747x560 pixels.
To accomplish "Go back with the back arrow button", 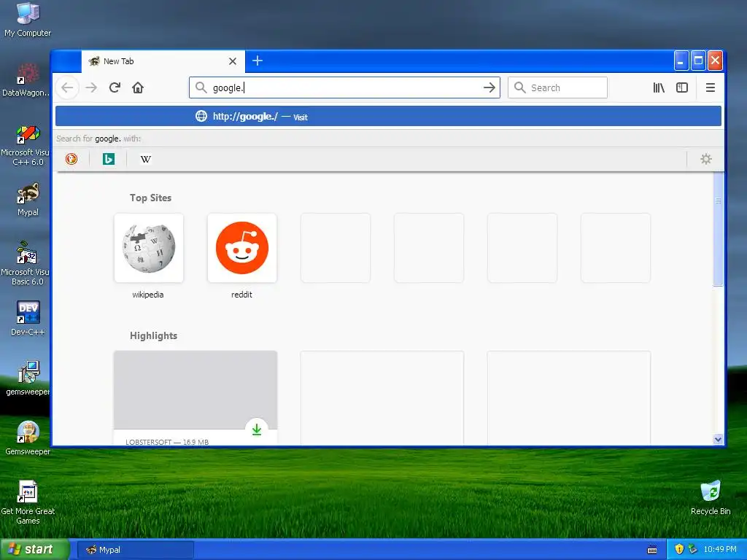I will click(x=67, y=87).
